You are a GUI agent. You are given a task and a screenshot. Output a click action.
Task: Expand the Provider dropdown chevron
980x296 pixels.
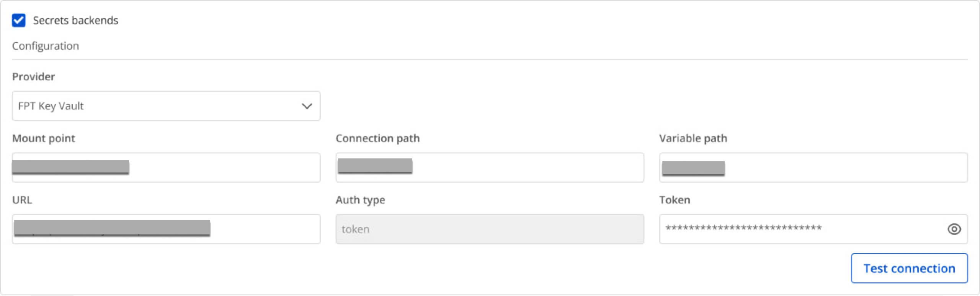tap(307, 106)
